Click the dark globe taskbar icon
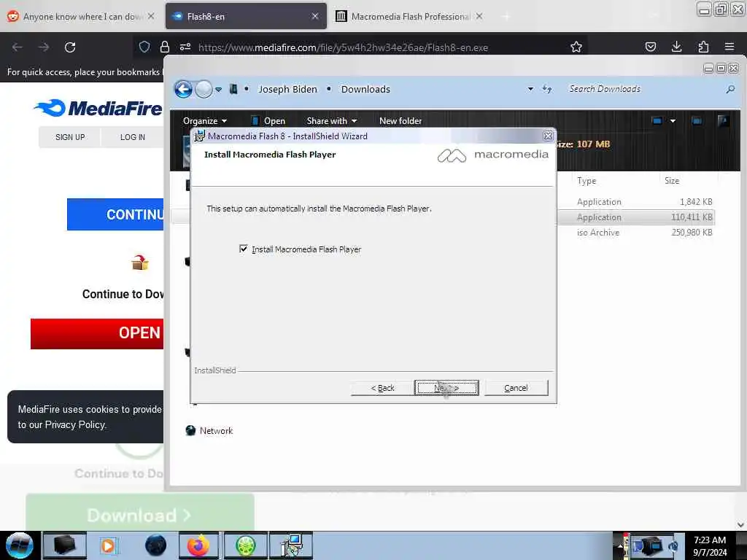747x560 pixels. tap(156, 545)
